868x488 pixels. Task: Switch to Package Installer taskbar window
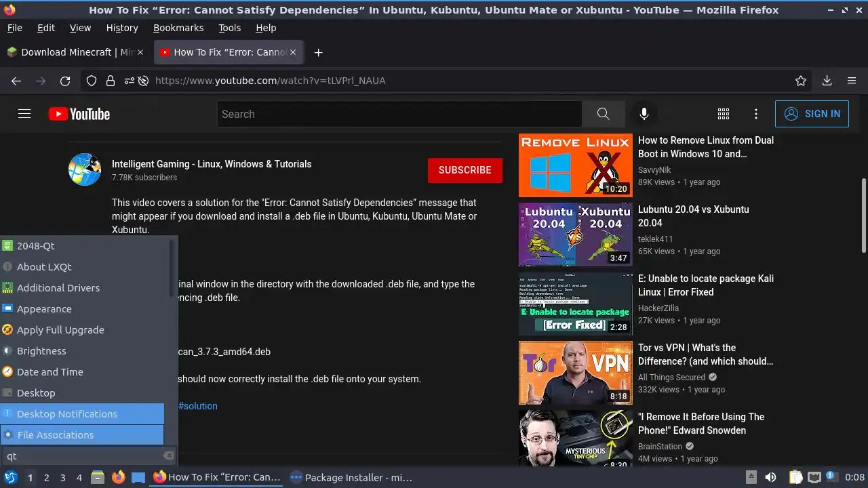coord(351,477)
